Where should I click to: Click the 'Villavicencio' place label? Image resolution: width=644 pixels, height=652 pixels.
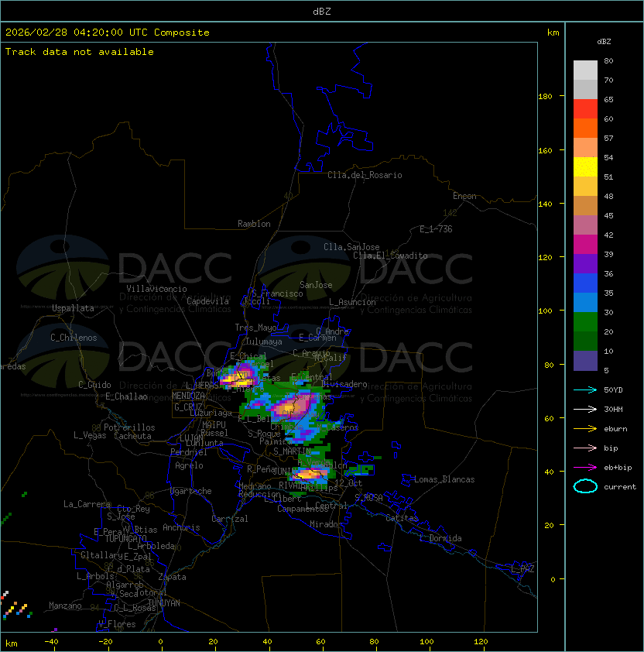coord(156,289)
